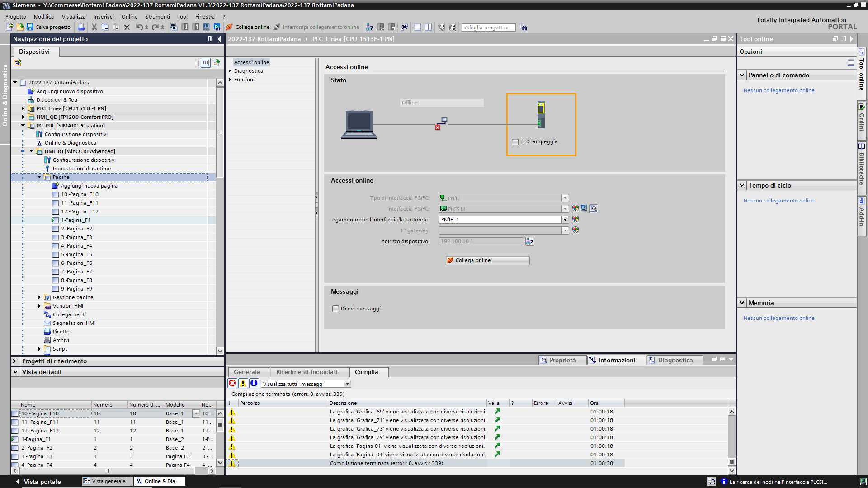Select 1-Pagina_F1 in the project tree
The height and width of the screenshot is (488, 868).
coord(75,220)
